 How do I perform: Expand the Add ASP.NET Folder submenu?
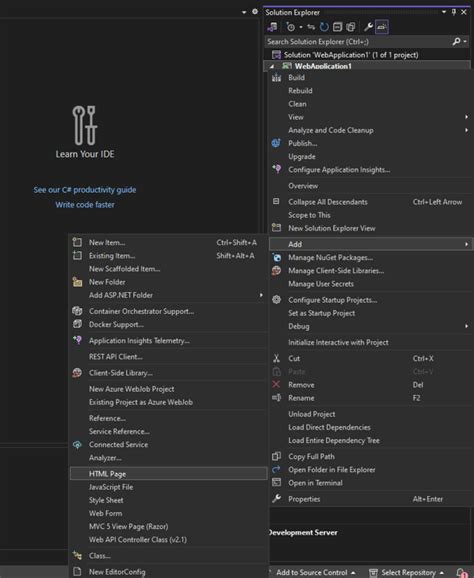pyautogui.click(x=168, y=295)
